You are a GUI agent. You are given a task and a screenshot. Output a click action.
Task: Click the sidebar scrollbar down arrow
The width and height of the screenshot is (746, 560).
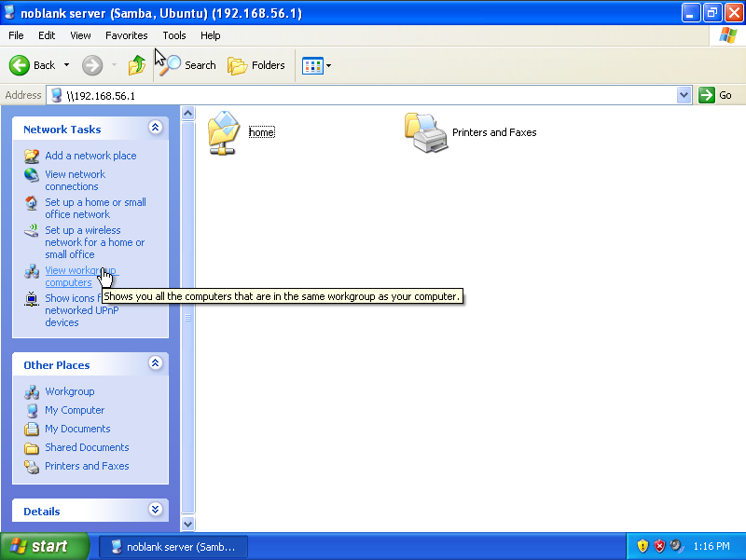pyautogui.click(x=188, y=524)
